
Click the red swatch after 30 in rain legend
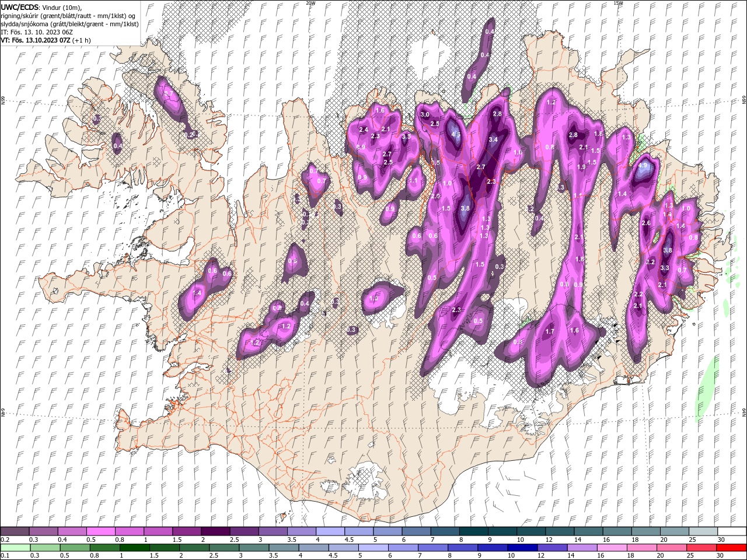point(731,548)
